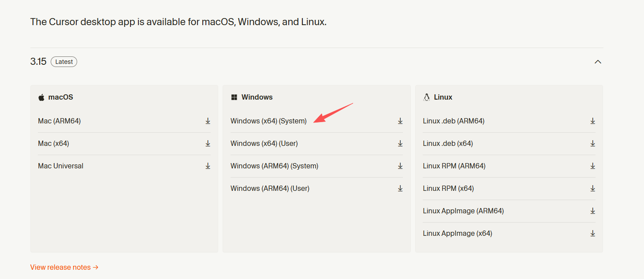644x279 pixels.
Task: Click download icon for Linux .deb (x64)
Action: click(x=593, y=143)
